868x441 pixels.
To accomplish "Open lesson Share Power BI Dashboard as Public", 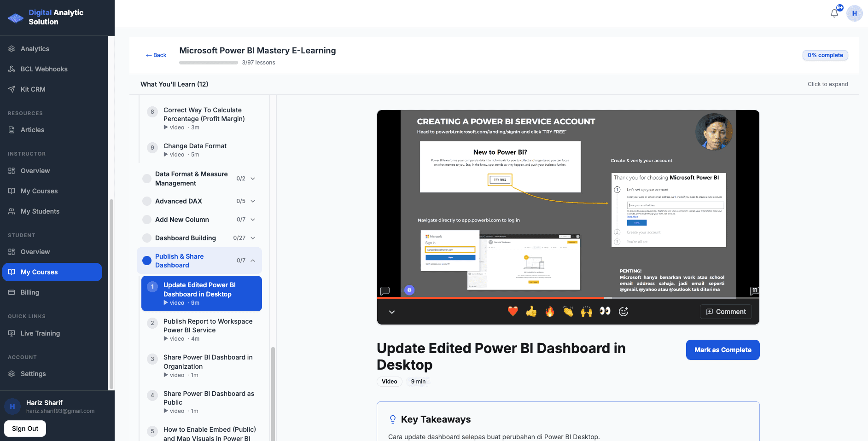I will click(x=201, y=402).
